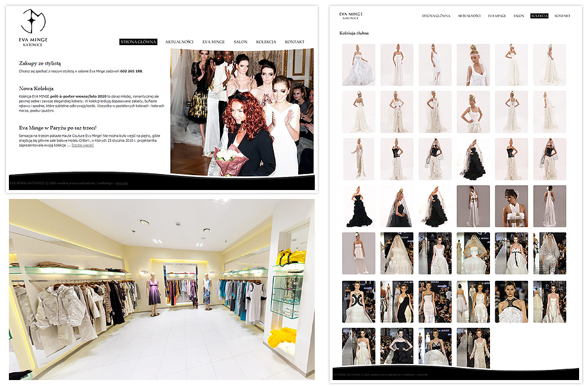
Task: Open Strona Główna in collection page navigation
Action: tap(436, 16)
